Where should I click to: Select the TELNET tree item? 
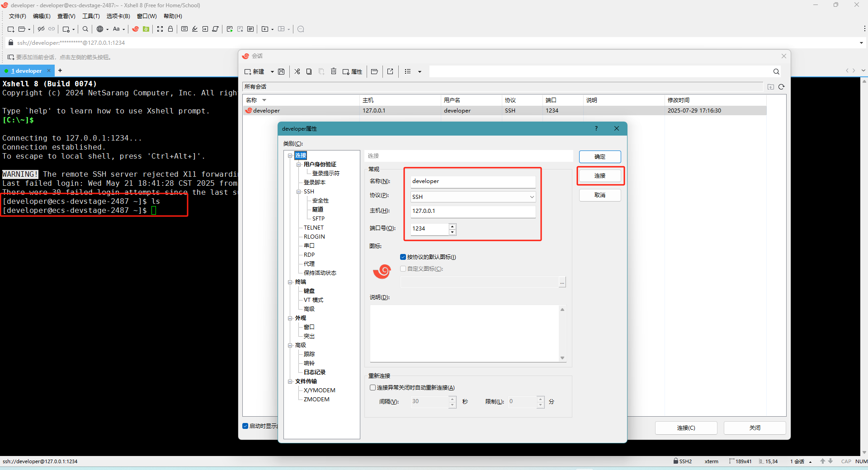(x=314, y=227)
